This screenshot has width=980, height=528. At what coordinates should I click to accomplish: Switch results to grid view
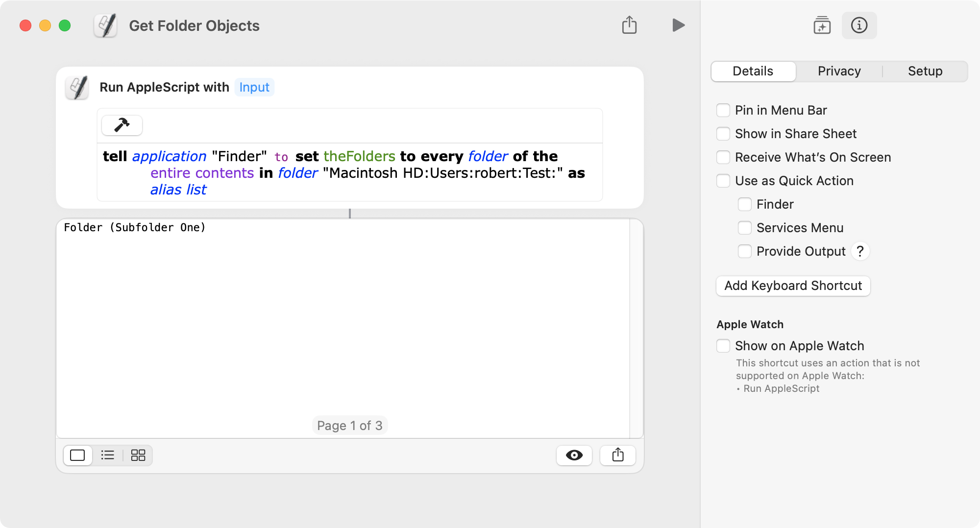point(138,456)
